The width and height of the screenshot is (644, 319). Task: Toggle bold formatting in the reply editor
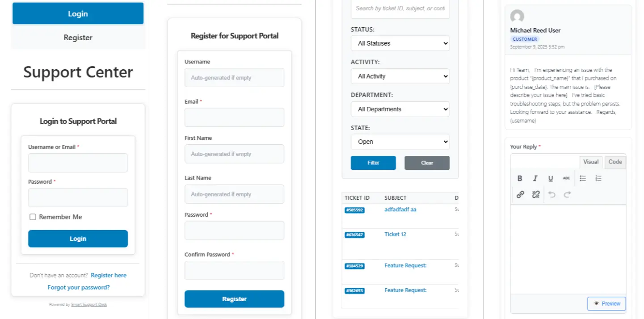[x=520, y=178]
